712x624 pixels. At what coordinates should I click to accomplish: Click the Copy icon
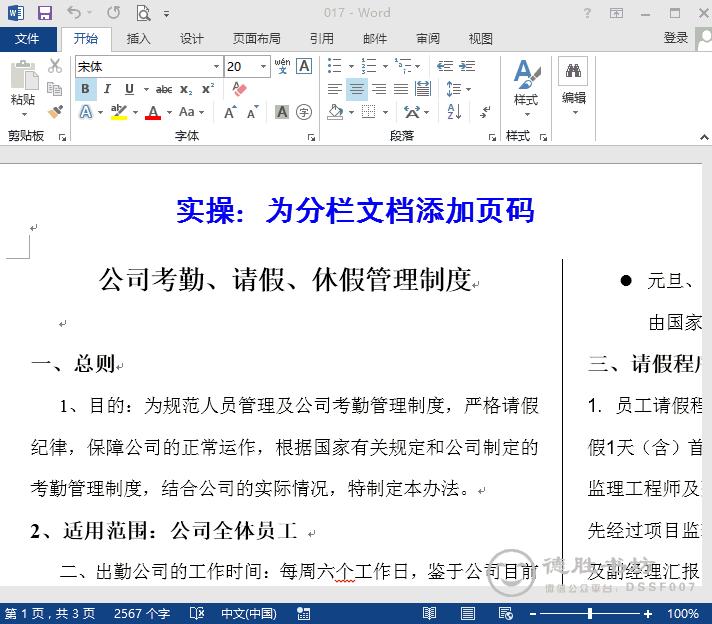pos(55,89)
